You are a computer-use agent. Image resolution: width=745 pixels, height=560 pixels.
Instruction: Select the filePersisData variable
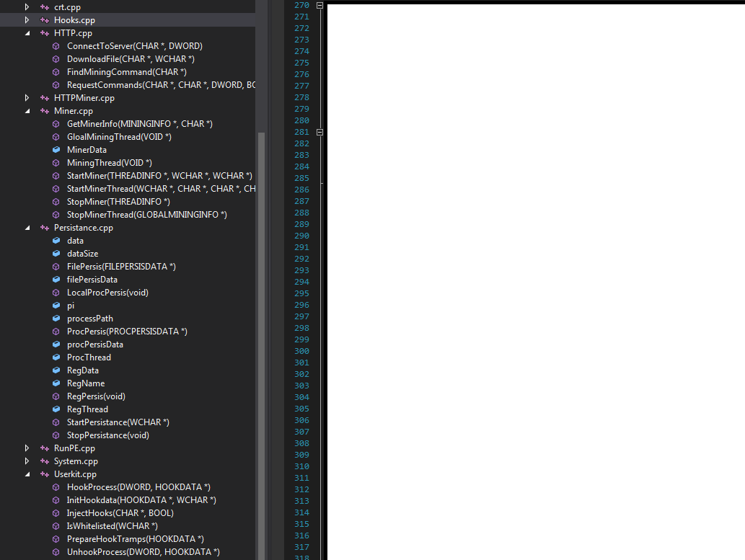pos(92,280)
